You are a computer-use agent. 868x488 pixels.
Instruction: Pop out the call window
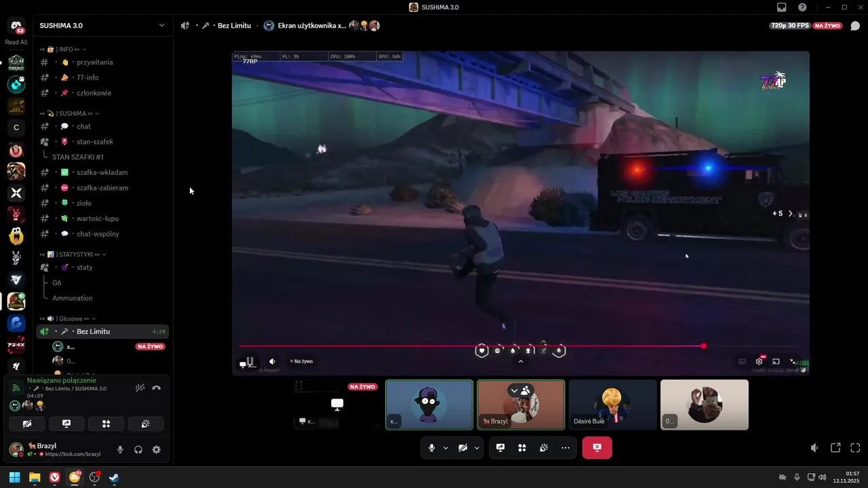[835, 448]
